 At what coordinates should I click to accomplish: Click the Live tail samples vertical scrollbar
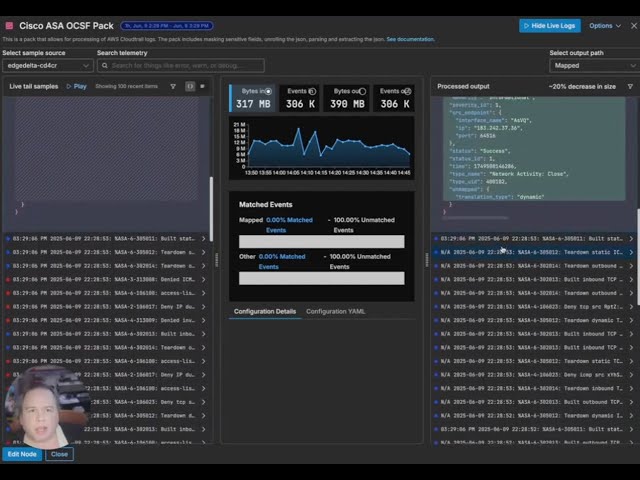(x=211, y=209)
